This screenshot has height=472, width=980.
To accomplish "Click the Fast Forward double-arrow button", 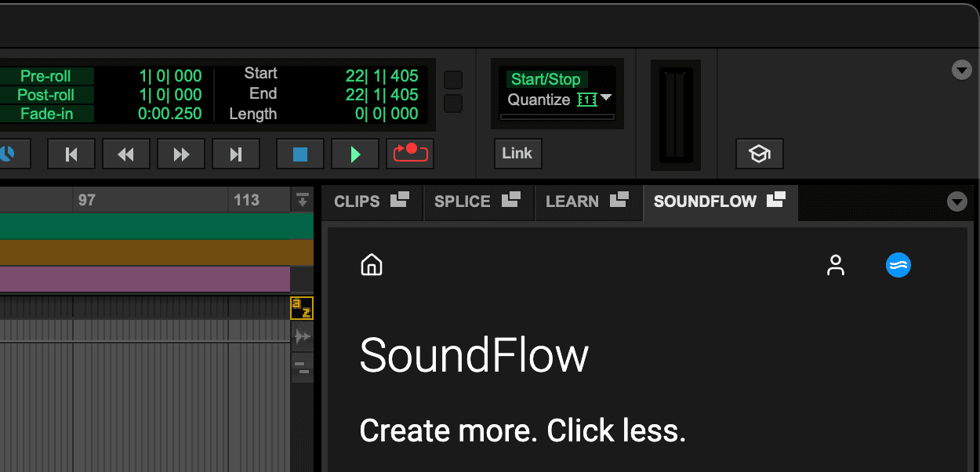I will (x=181, y=154).
